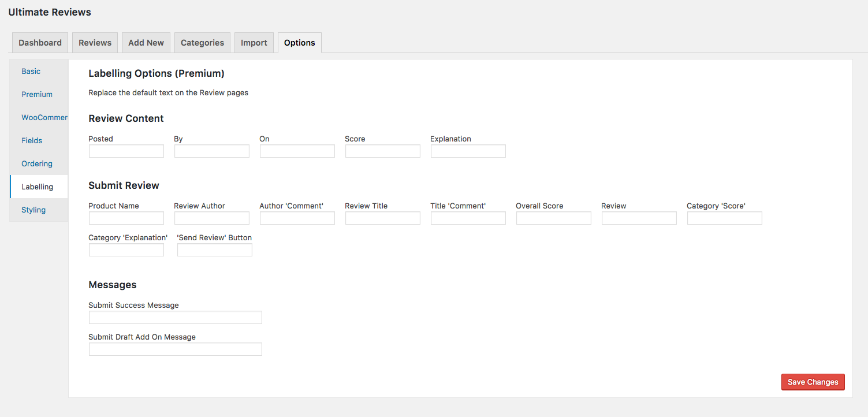Open the Premium options section
Image resolution: width=868 pixels, height=417 pixels.
tap(37, 95)
